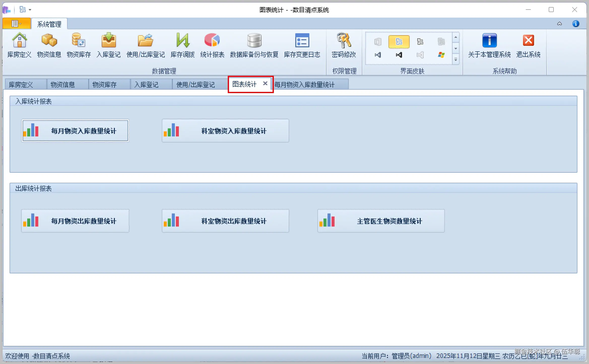The width and height of the screenshot is (589, 364).
Task: Switch to the 系统管理 ribbon tab
Action: (49, 24)
